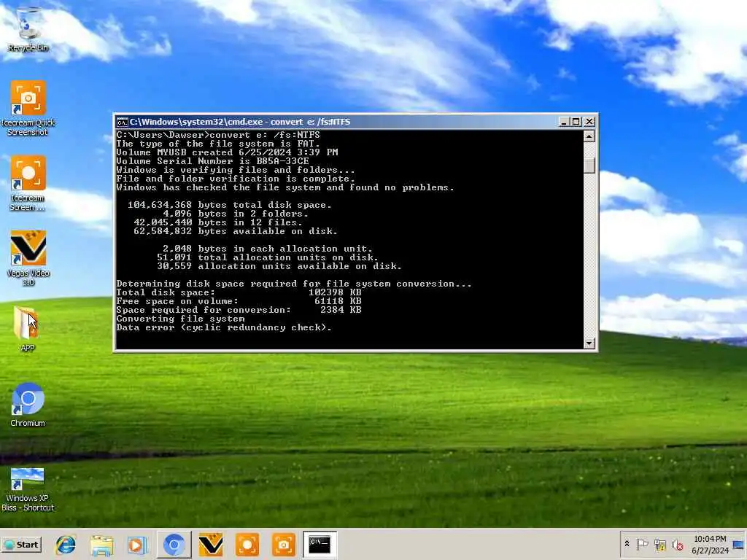Maximize the cmd.exe window
This screenshot has width=747, height=560.
click(576, 122)
